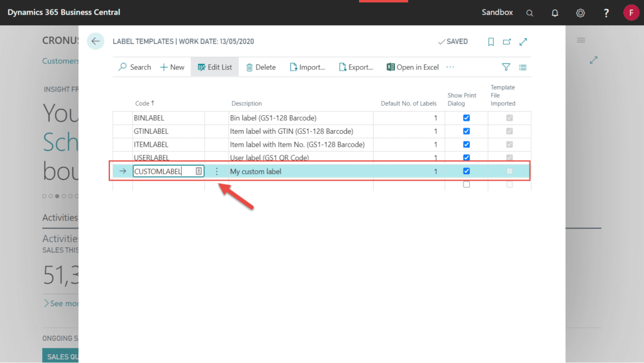Enable Show Print Dialog for CUSTOMLABEL row

click(466, 170)
